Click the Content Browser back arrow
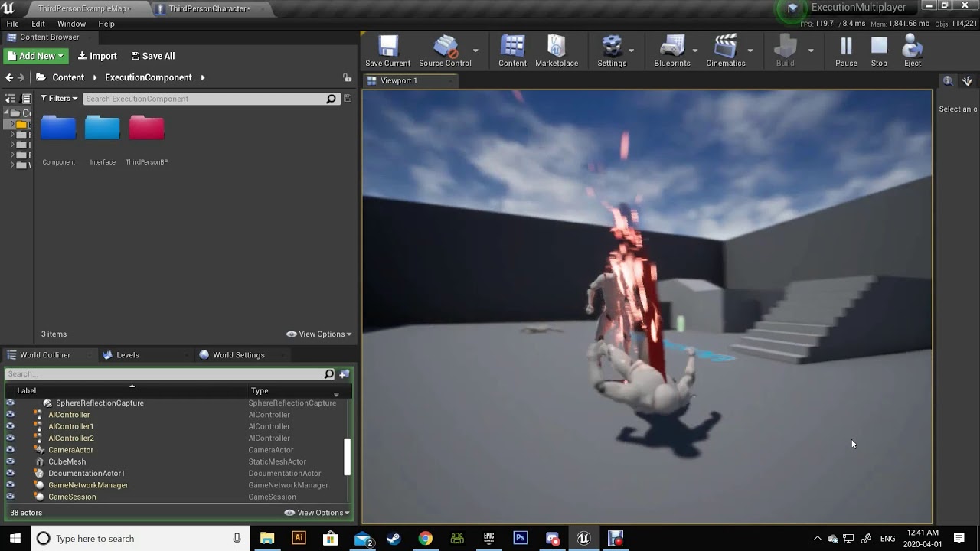This screenshot has width=980, height=551. [9, 77]
